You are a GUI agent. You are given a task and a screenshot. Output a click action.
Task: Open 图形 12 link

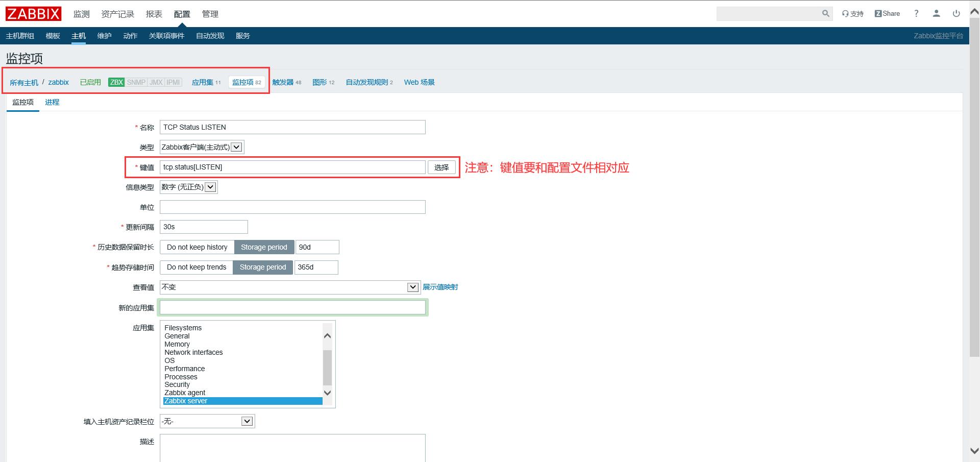coord(324,82)
